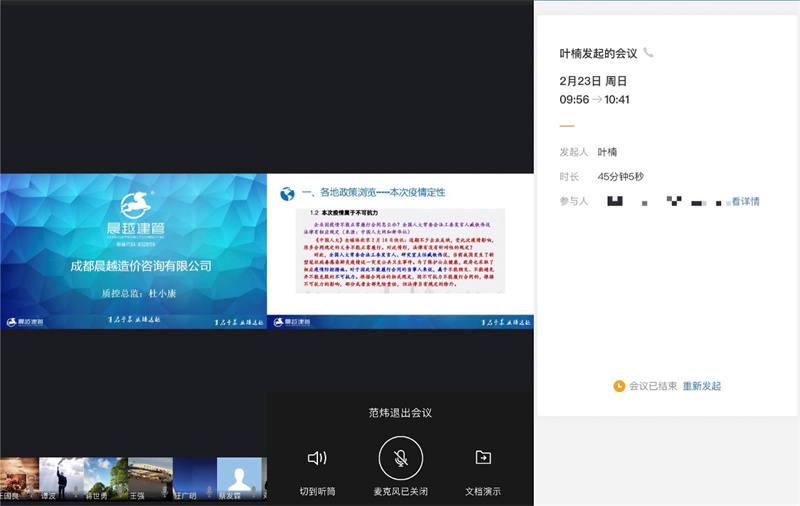Viewport: 800px width, 506px height.
Task: Click the 切到听筒 label
Action: [x=317, y=491]
